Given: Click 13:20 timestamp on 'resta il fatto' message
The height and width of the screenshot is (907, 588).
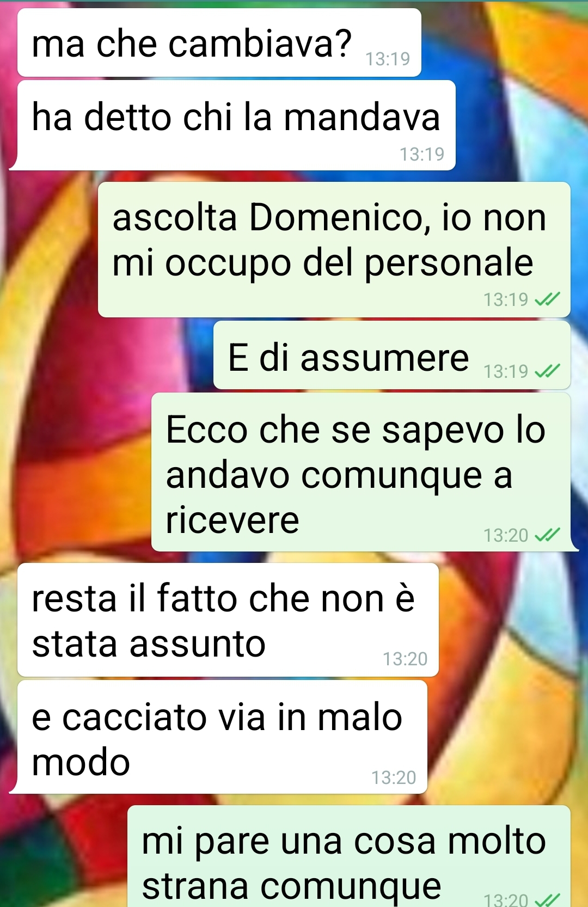Looking at the screenshot, I should (x=405, y=659).
